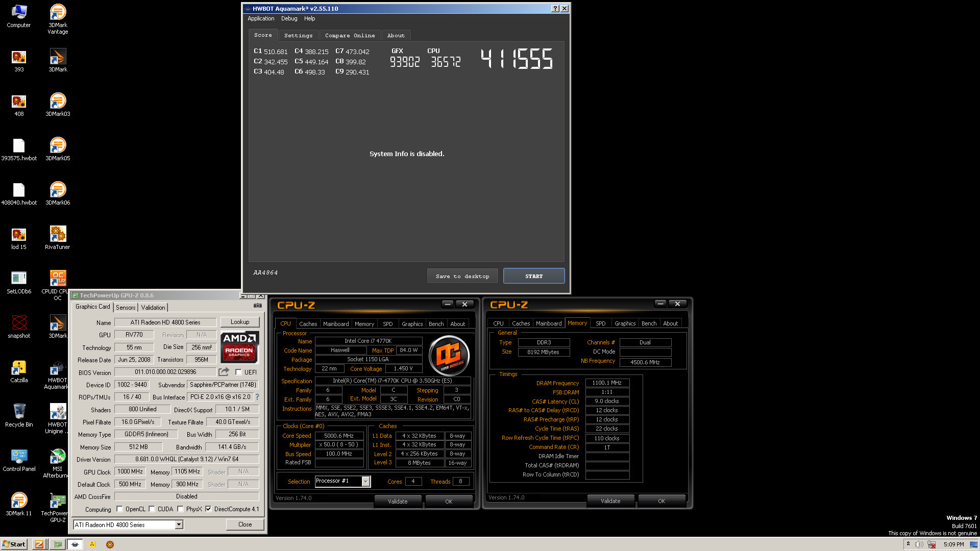Viewport: 980px width, 551px height.
Task: Click Validate in the left CPU-Z window
Action: coord(398,502)
